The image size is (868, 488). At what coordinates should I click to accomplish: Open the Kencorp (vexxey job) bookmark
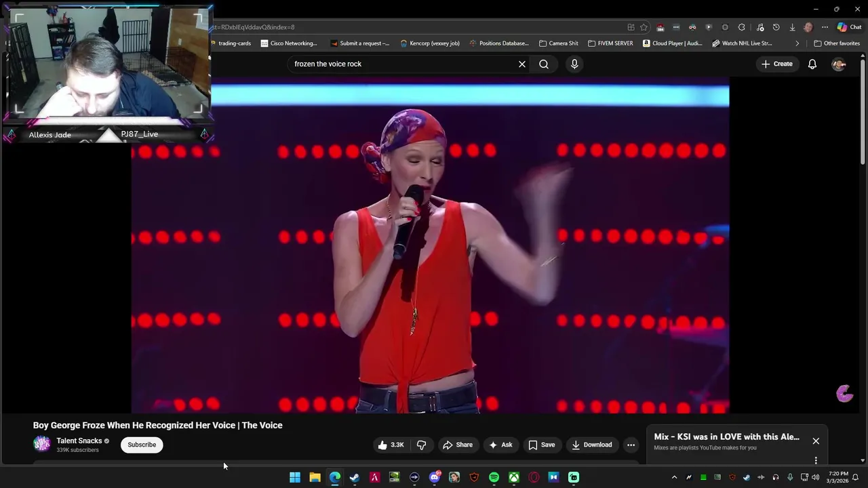(x=430, y=43)
